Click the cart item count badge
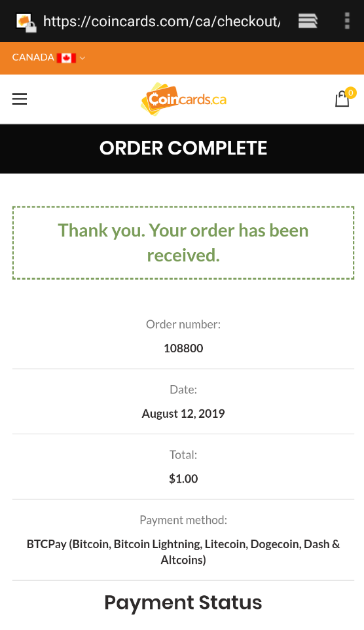 [x=351, y=93]
